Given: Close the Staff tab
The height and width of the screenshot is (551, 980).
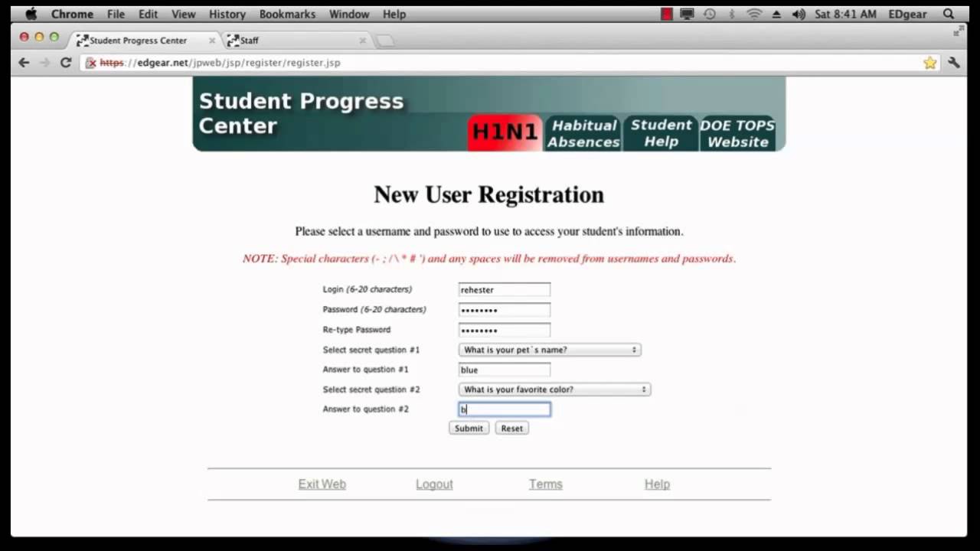Looking at the screenshot, I should 363,41.
